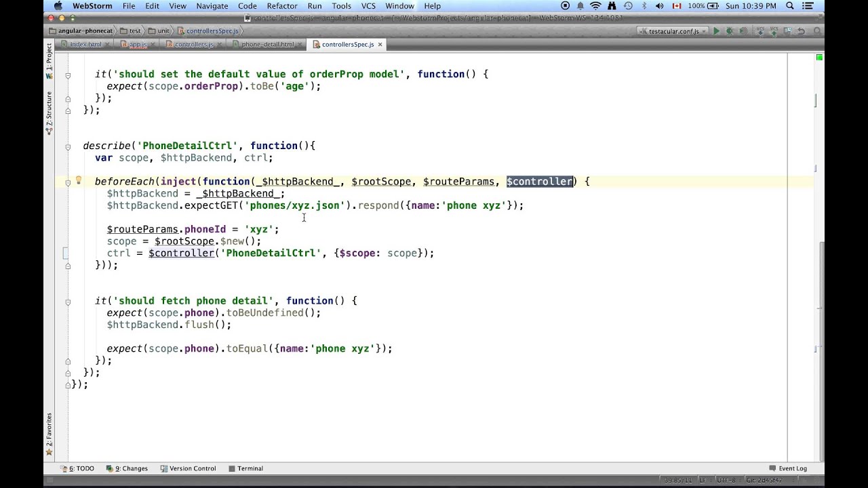The image size is (868, 488).
Task: Start debugging with the bug icon
Action: coord(730,31)
